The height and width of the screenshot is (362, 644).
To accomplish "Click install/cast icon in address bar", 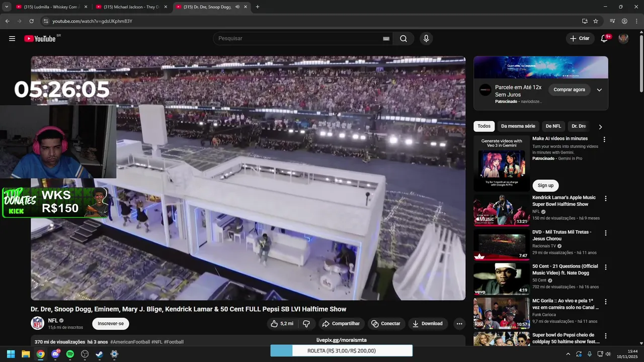I will click(x=585, y=21).
